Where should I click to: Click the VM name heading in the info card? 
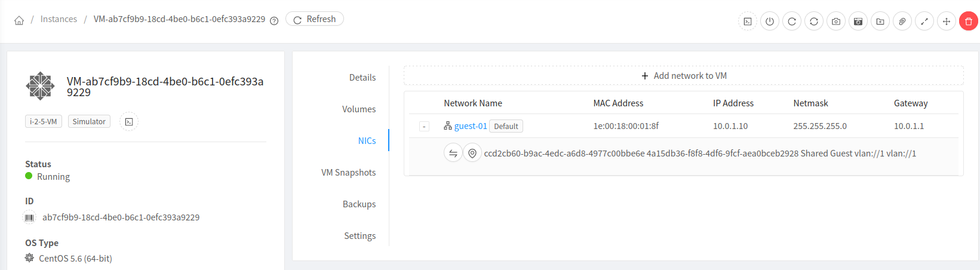165,87
